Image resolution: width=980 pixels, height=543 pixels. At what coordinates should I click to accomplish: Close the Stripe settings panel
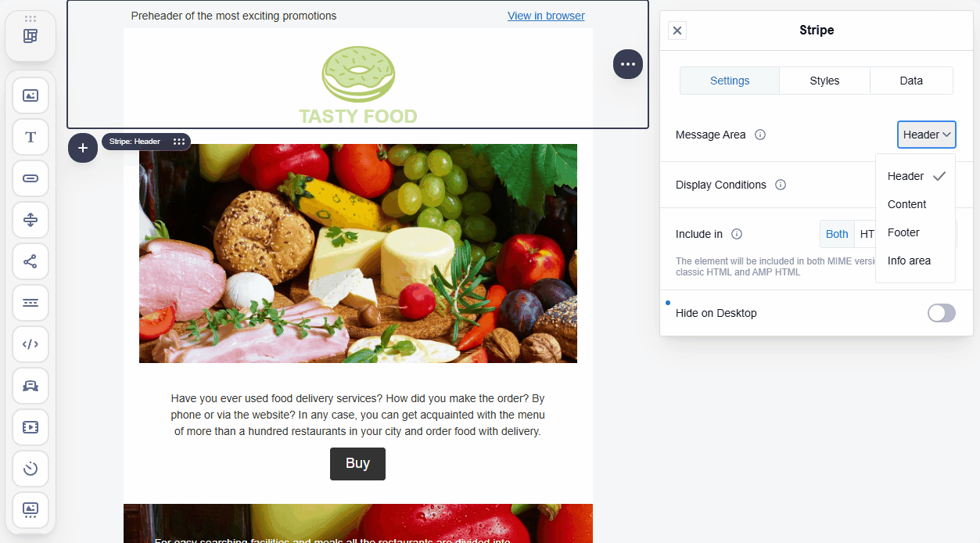(677, 31)
